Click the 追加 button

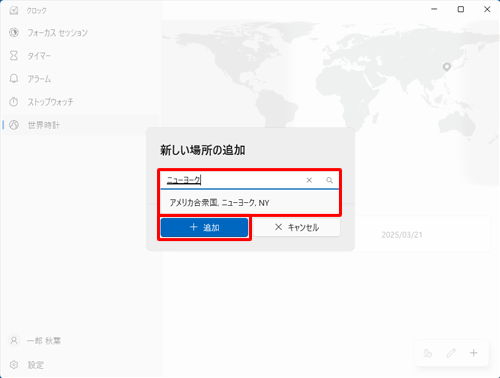click(204, 227)
